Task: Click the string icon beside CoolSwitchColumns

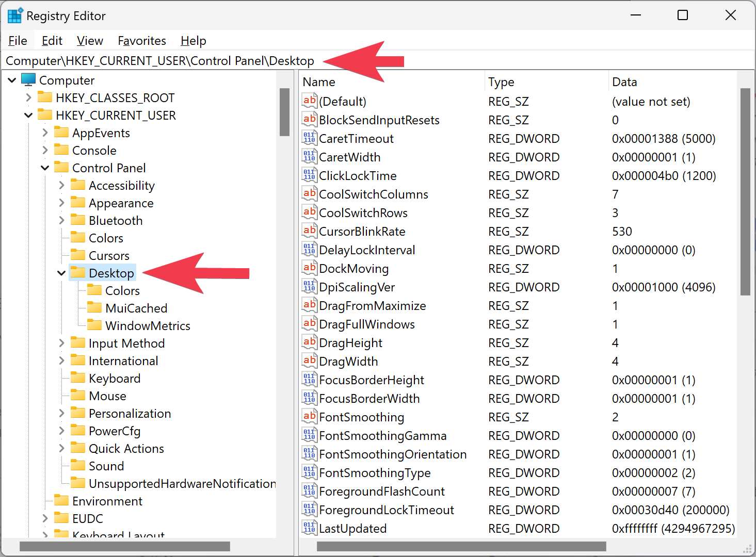Action: point(310,194)
